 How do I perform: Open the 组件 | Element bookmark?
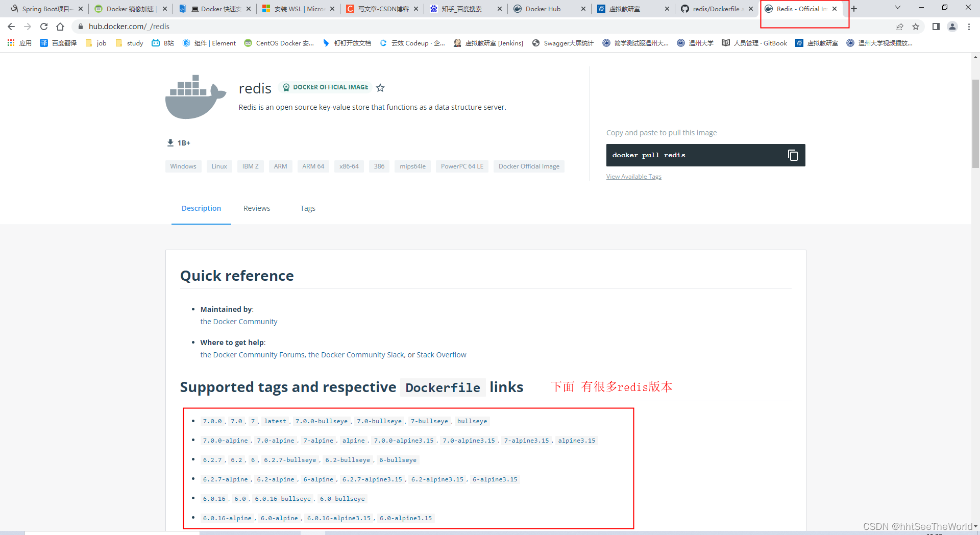(209, 43)
